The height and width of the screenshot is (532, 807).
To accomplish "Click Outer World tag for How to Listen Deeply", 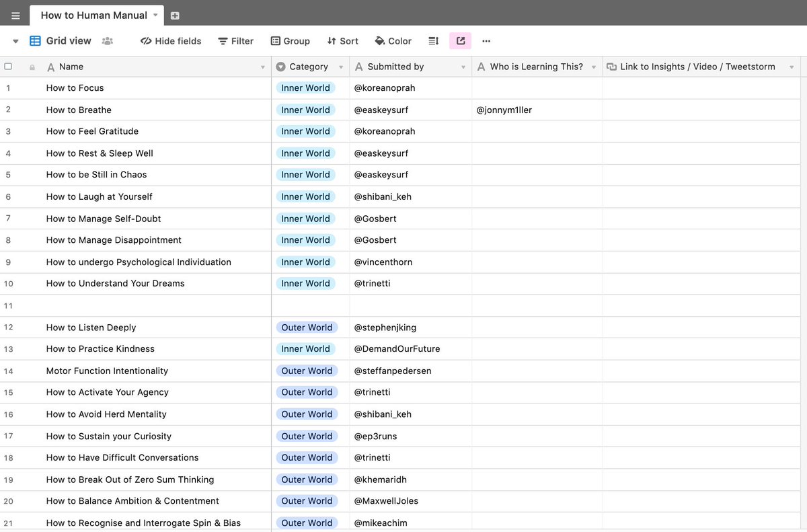I will 307,328.
